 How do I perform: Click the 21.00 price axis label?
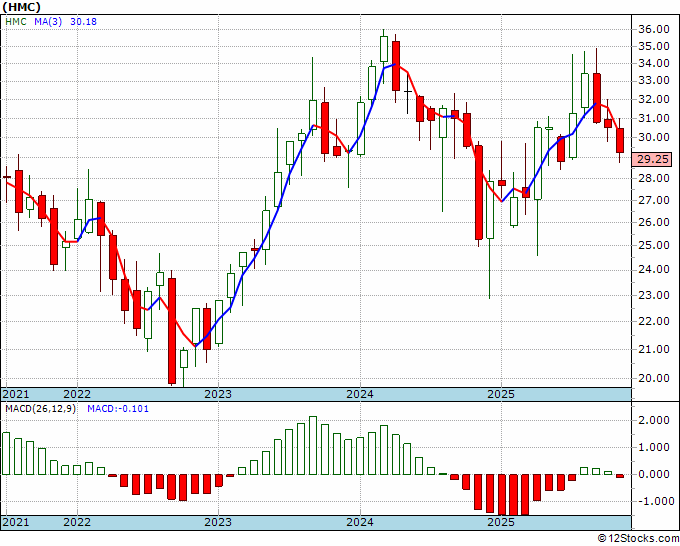(x=654, y=349)
